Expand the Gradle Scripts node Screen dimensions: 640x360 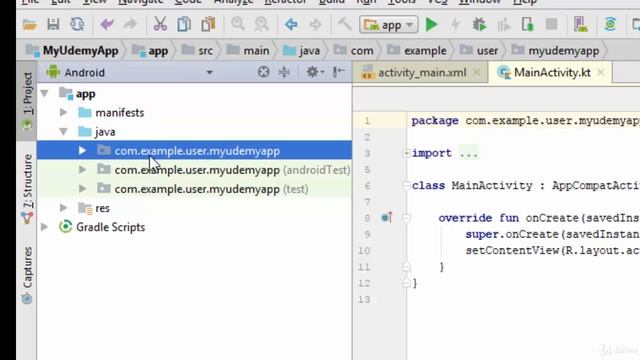click(x=44, y=227)
